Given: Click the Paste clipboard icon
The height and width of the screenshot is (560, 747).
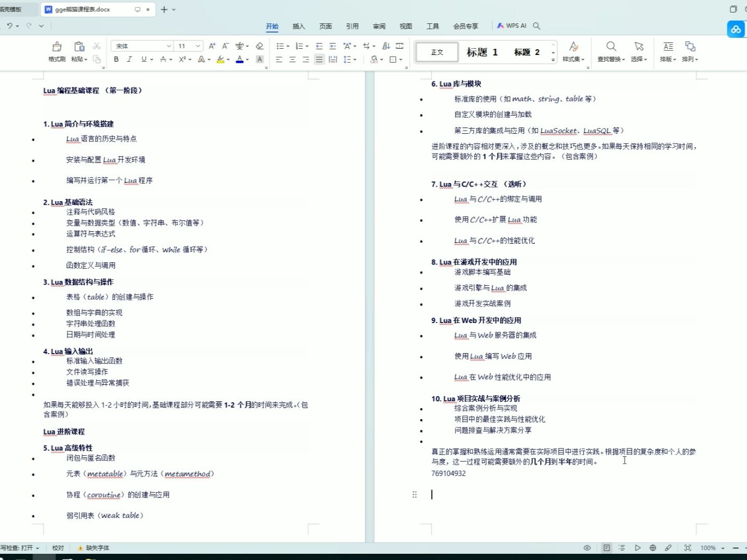Looking at the screenshot, I should tap(79, 47).
